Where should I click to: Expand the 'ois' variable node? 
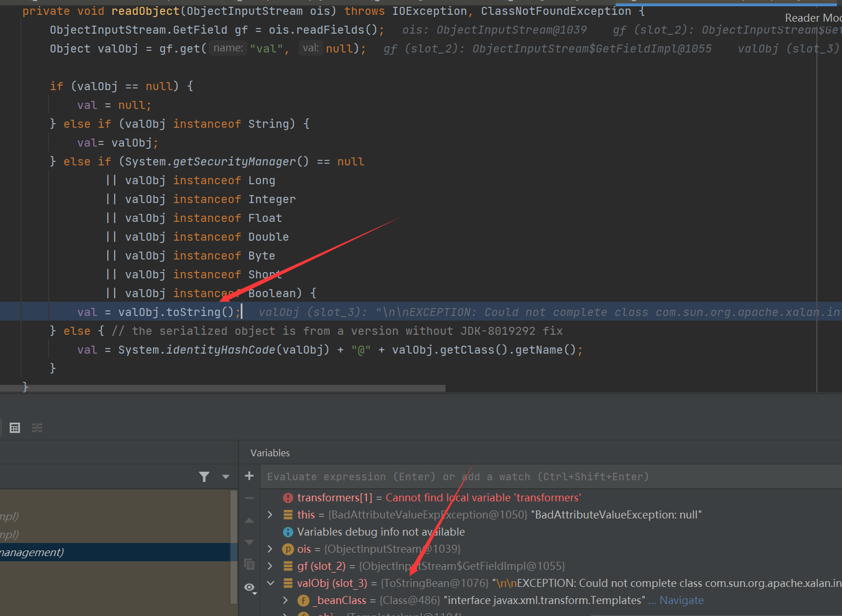coord(270,549)
